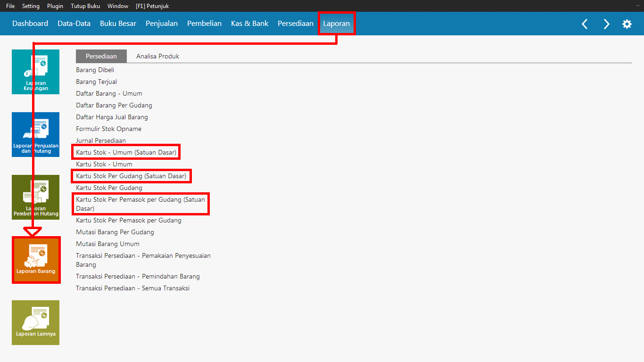Switch to the Dashboard section

point(30,24)
